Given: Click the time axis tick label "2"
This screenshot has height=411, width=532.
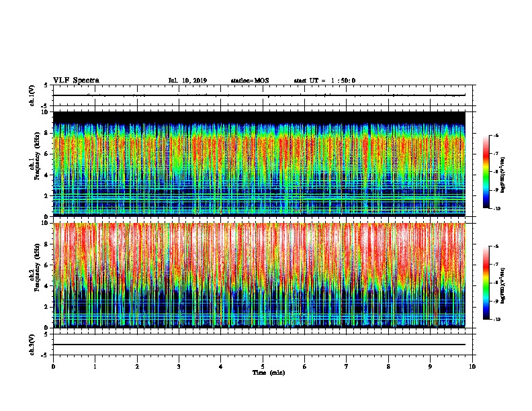Looking at the screenshot, I should [x=137, y=367].
